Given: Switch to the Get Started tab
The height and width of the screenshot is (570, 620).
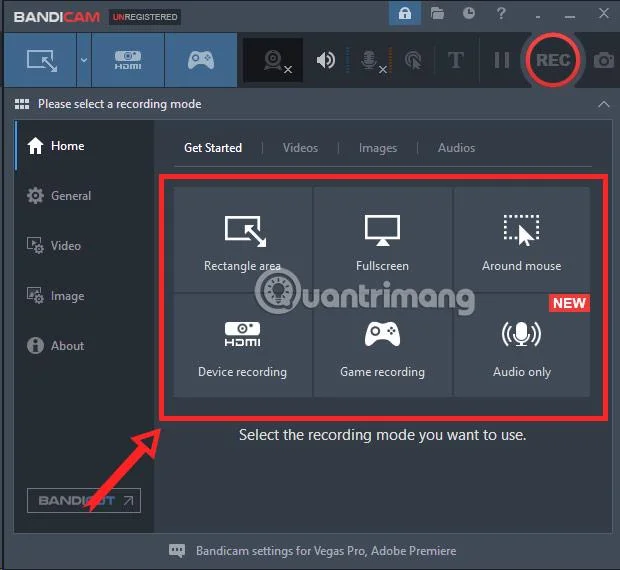Looking at the screenshot, I should [213, 148].
